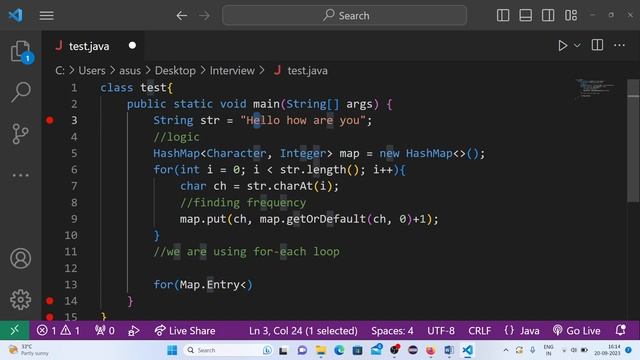640x360 pixels.
Task: Close the unsaved test.java tab dot
Action: [x=132, y=45]
